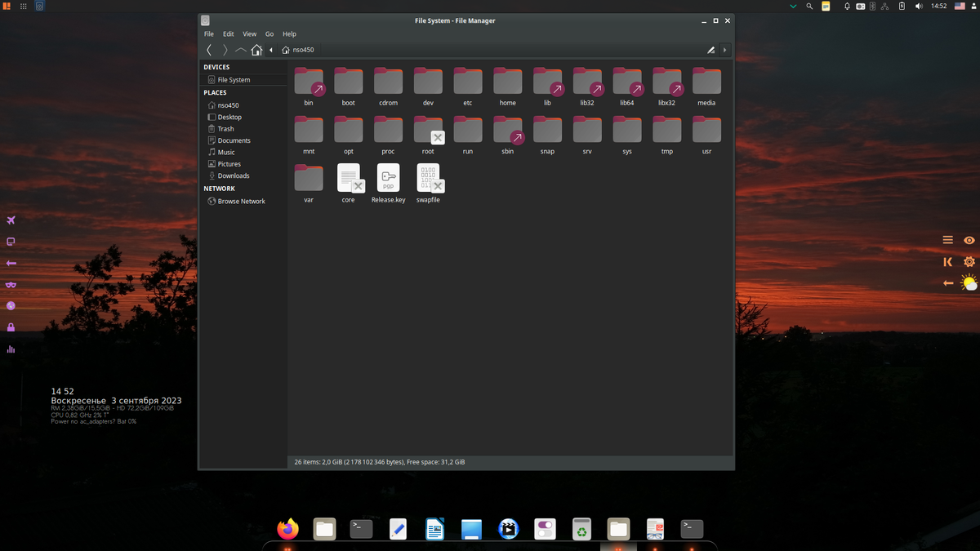Click the path bar right scroll arrow
The width and height of the screenshot is (980, 551).
pos(724,50)
